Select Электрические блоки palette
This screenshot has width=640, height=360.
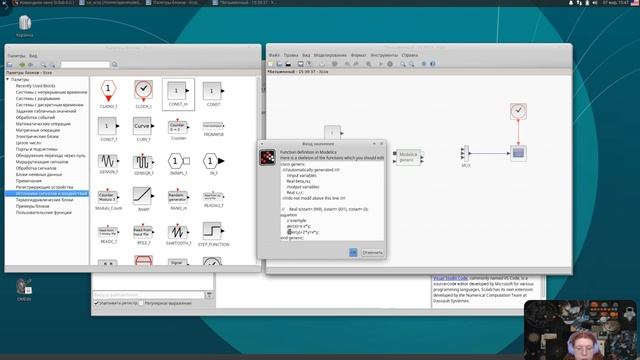click(x=37, y=137)
